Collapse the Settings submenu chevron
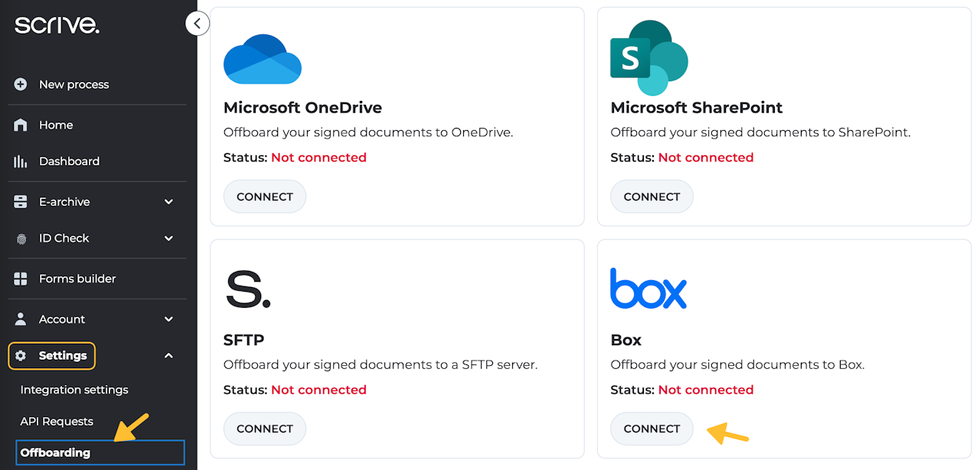 pyautogui.click(x=168, y=356)
